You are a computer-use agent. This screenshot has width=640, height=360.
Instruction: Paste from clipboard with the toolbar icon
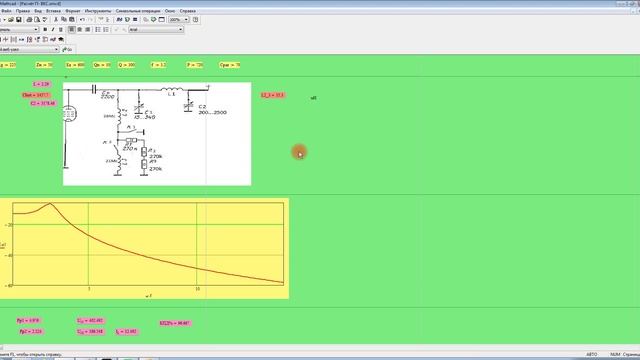click(x=72, y=20)
